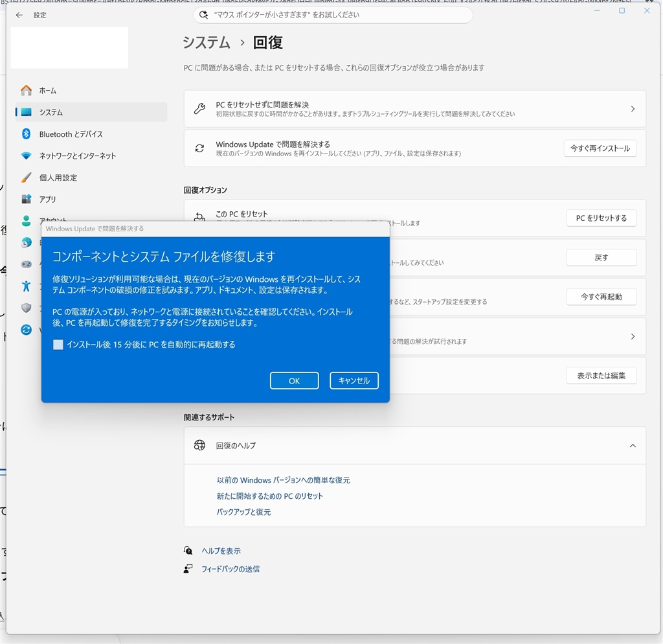Screen dimensions: 663x644
Task: Open ホーム in the sidebar
Action: 91,90
